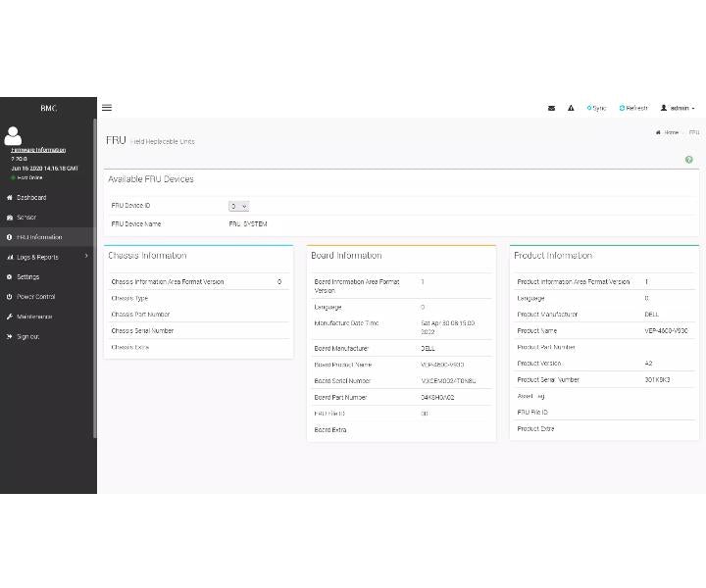Click the Maintenance wrench icon
This screenshot has height=588, width=706.
10,317
